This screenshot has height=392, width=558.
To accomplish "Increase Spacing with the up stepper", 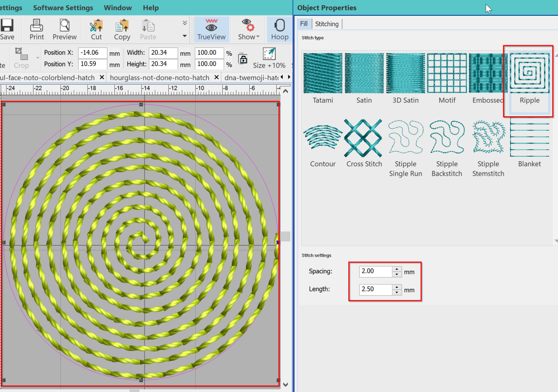I will click(396, 269).
